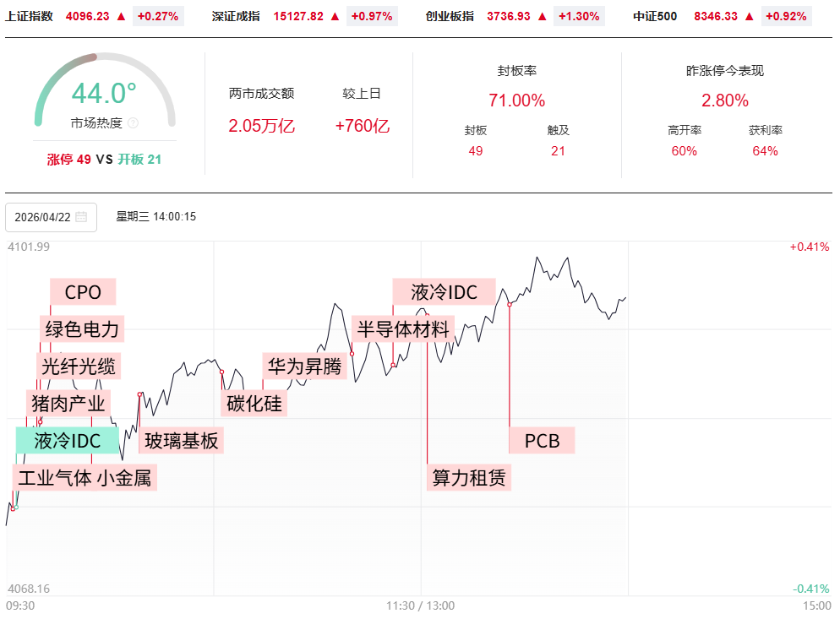This screenshot has height=619, width=840.
Task: Click the red up arrow next to 上证指数
Action: [x=121, y=16]
